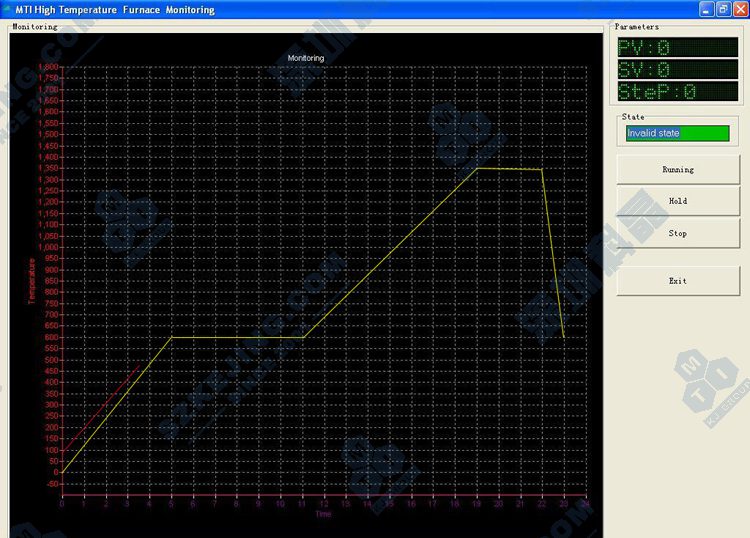Click yellow curve start of 1350 plateau

[x=477, y=168]
